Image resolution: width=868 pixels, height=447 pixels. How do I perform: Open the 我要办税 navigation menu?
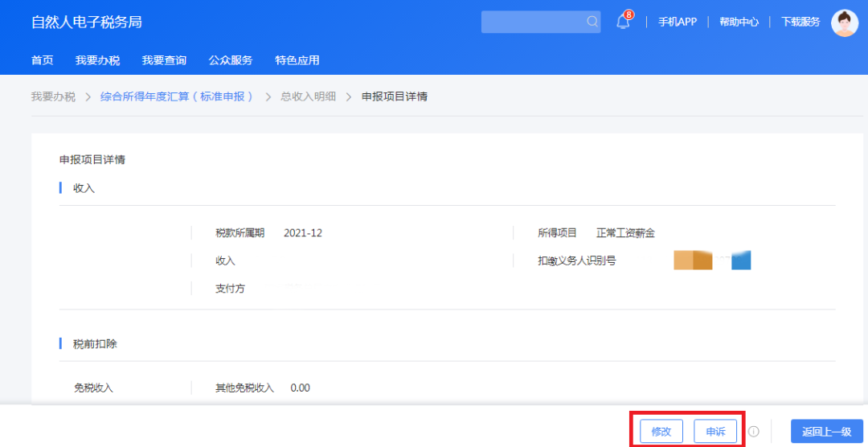(97, 60)
